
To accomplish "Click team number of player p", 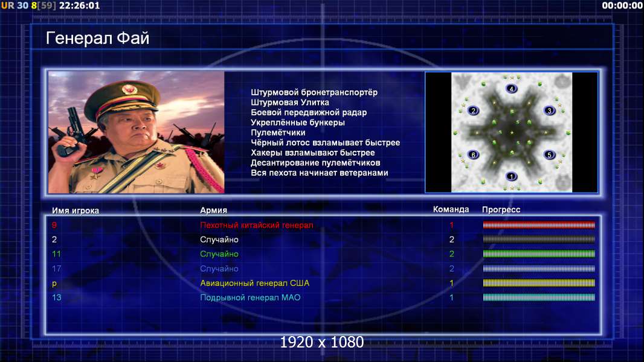I will (451, 284).
